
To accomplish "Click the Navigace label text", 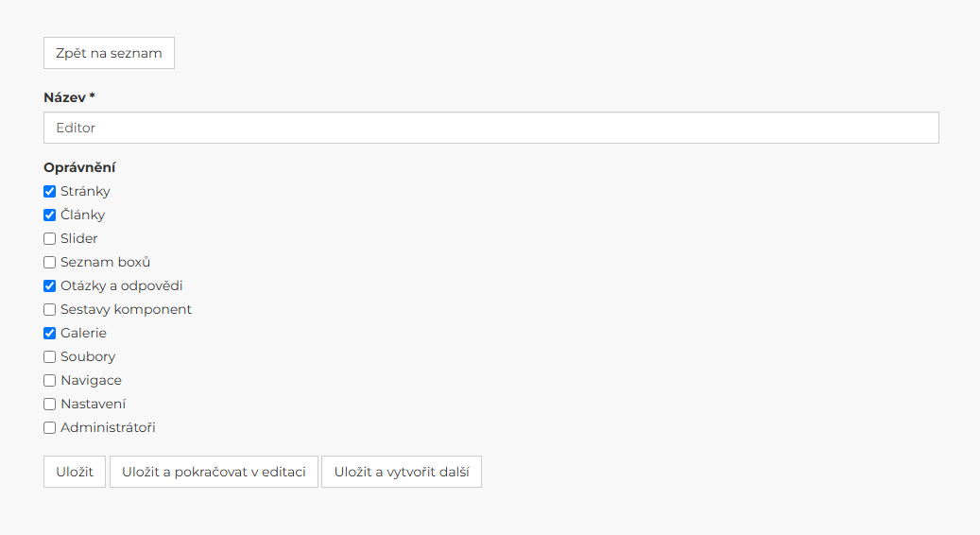I will tap(92, 381).
